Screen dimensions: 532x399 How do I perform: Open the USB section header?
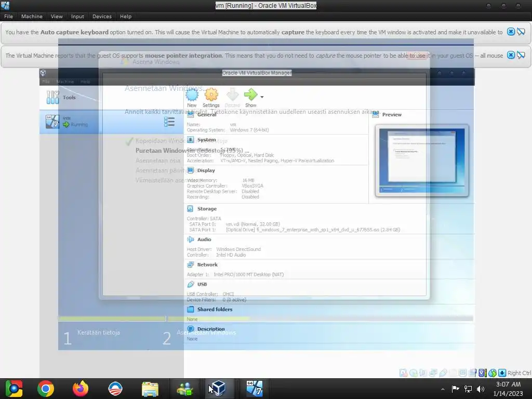coord(202,284)
